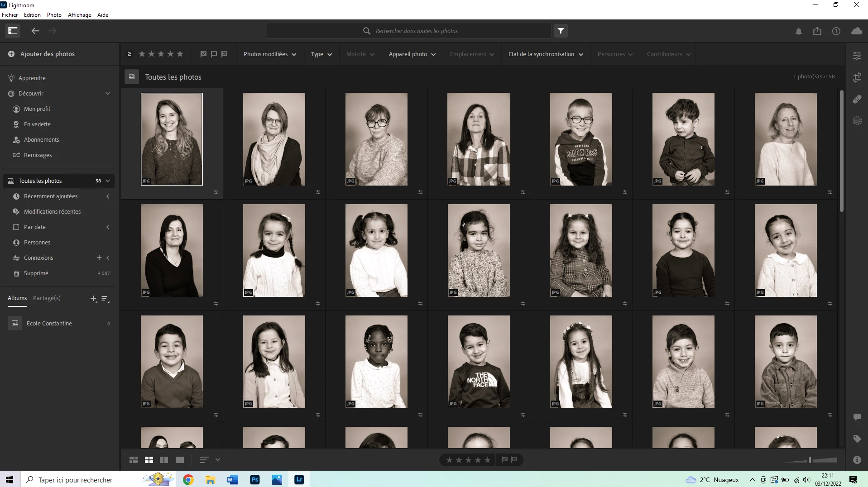This screenshot has width=868, height=487.
Task: Switch to square grid view
Action: pos(149,460)
